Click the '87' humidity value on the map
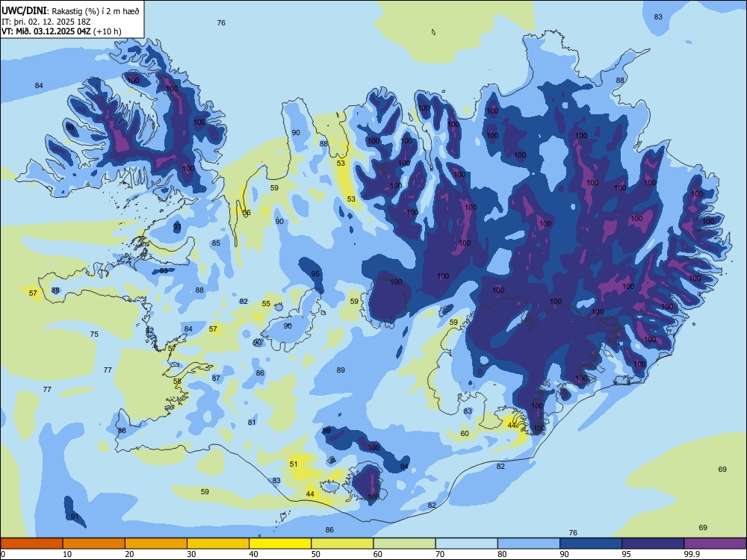Viewport: 747px width, 560px height. [217, 379]
